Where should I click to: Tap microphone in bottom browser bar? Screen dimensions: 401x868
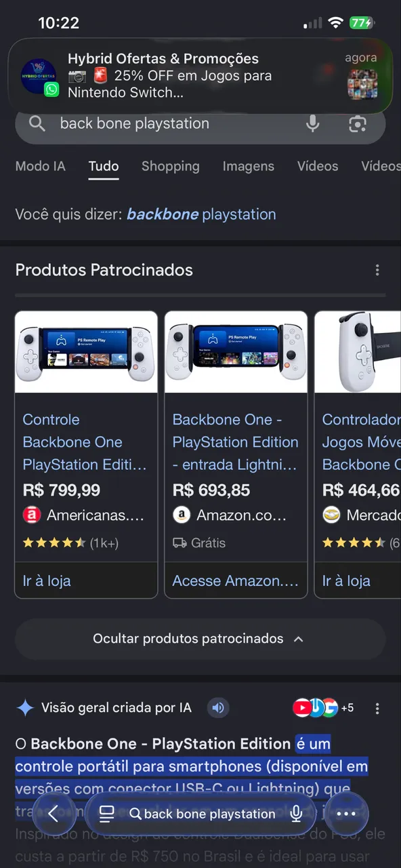click(x=296, y=814)
